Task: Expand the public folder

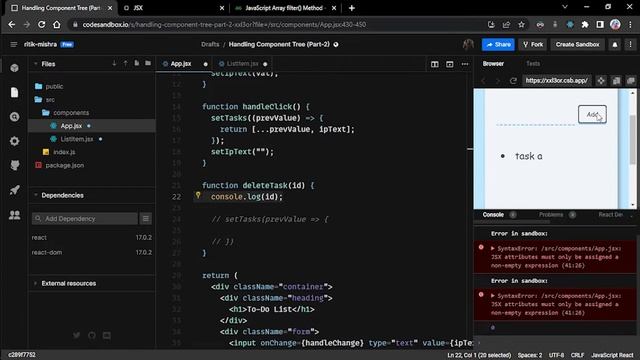Action: (x=49, y=86)
